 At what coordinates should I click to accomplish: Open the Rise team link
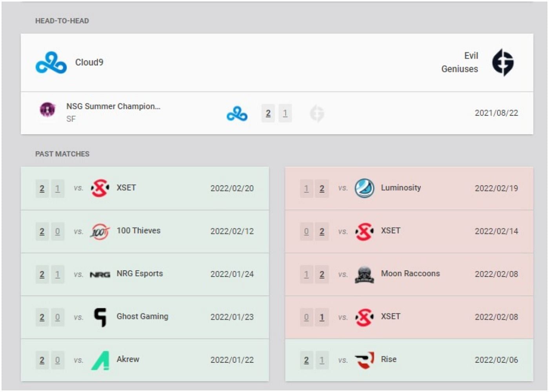[389, 359]
